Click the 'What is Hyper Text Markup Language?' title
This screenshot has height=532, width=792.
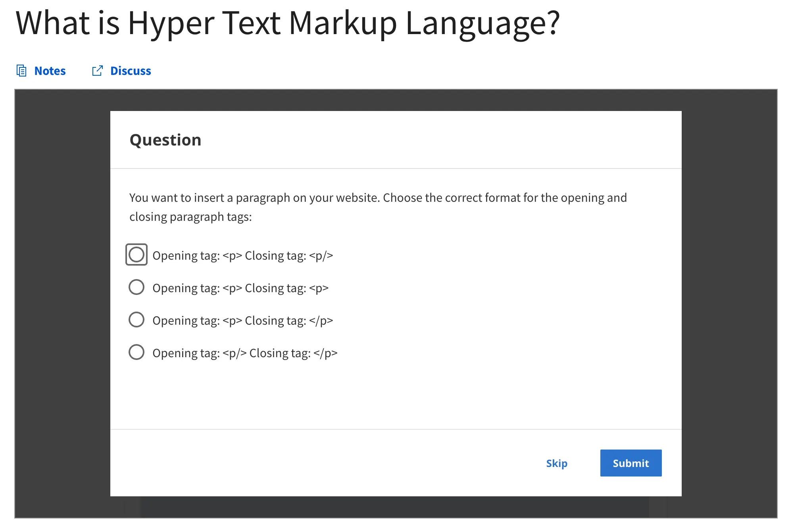288,23
